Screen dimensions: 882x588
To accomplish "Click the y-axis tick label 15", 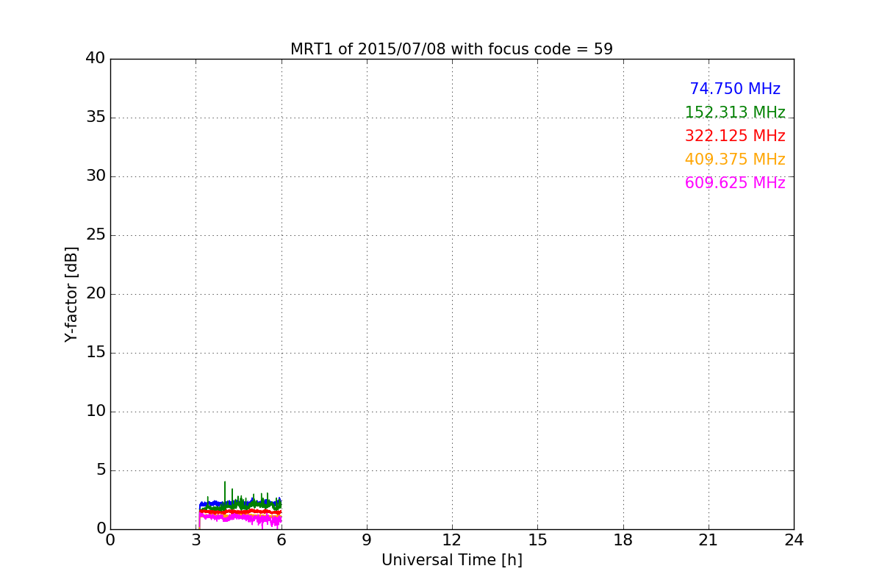I will pos(96,353).
